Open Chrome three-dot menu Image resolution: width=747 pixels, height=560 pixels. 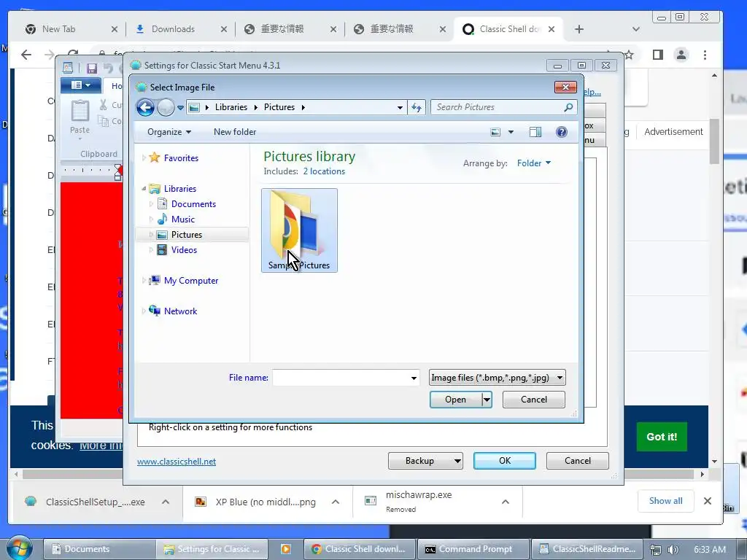point(705,55)
